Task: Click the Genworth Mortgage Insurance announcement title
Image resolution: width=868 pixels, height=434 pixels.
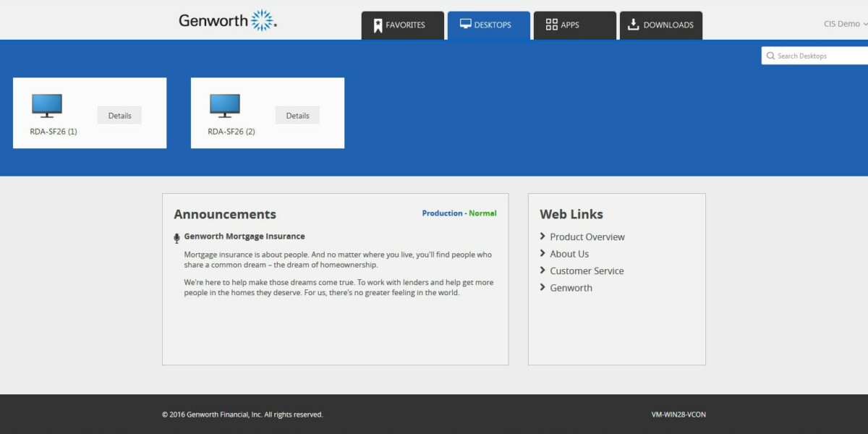Action: coord(244,237)
